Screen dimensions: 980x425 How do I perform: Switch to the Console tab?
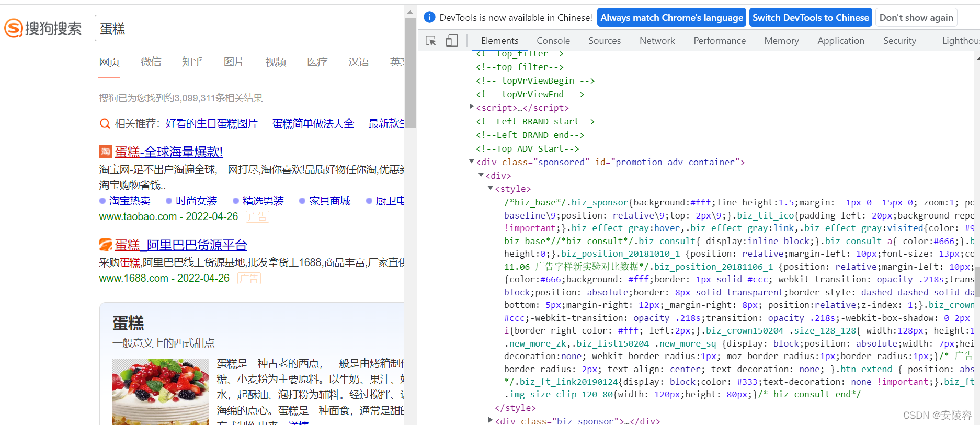point(553,41)
